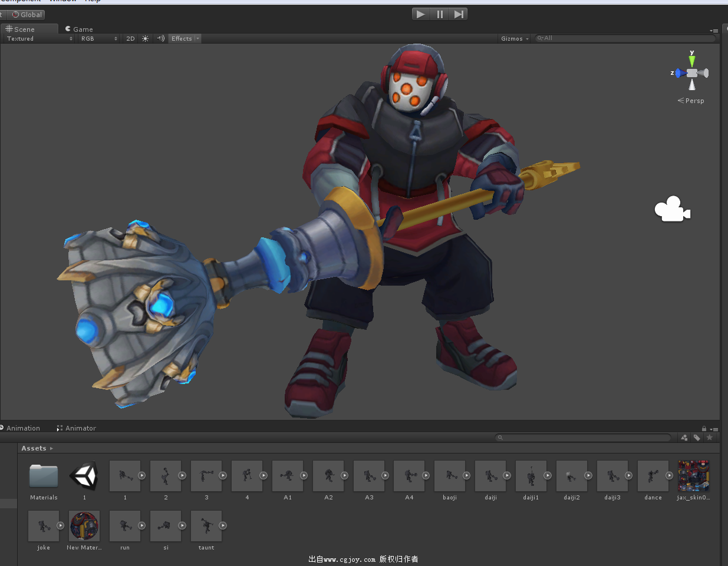
Task: Click the favorites star icon
Action: (x=710, y=438)
